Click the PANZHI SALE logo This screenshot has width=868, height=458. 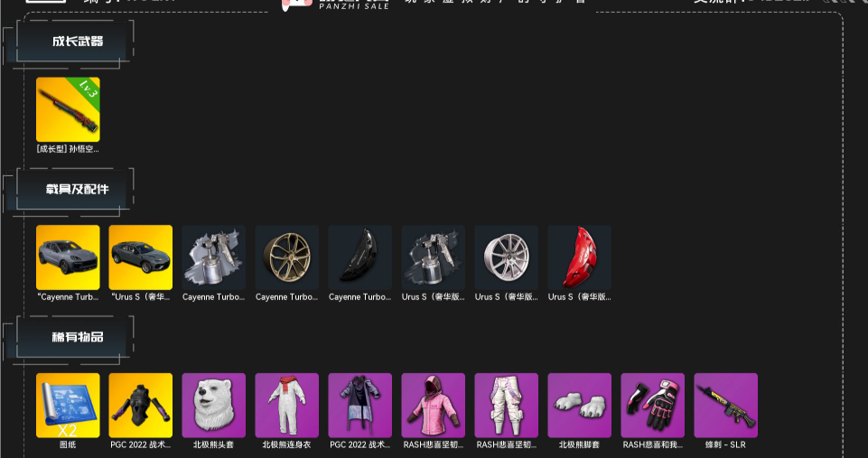(336, 5)
